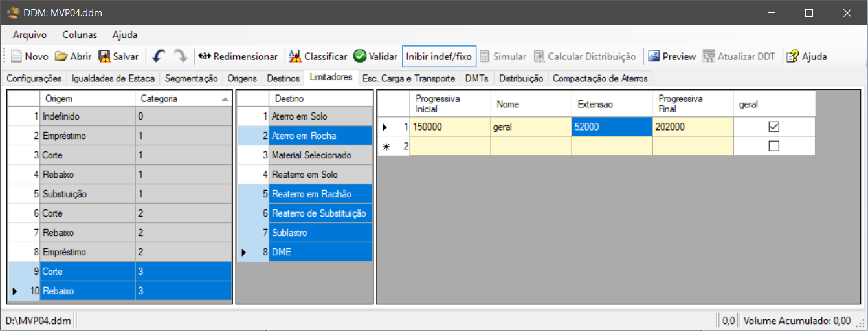Click the Nome cell containing geral
This screenshot has height=331, width=868.
coord(531,127)
